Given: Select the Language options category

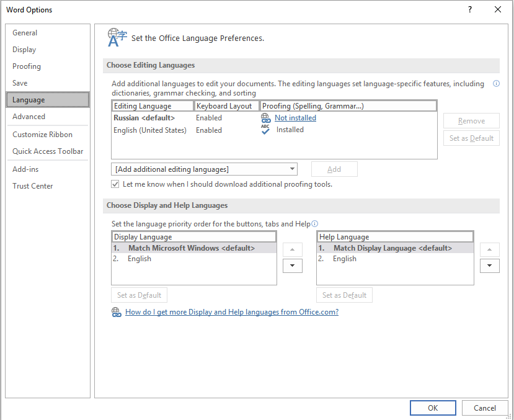Looking at the screenshot, I should tap(48, 100).
